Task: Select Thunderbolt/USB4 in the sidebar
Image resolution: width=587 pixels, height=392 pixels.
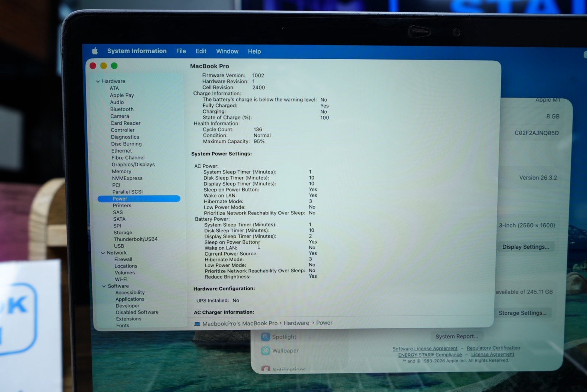Action: [136, 239]
